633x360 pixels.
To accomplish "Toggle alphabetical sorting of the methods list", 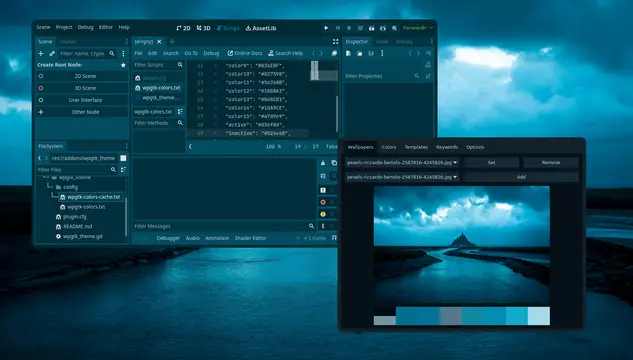I will click(180, 111).
